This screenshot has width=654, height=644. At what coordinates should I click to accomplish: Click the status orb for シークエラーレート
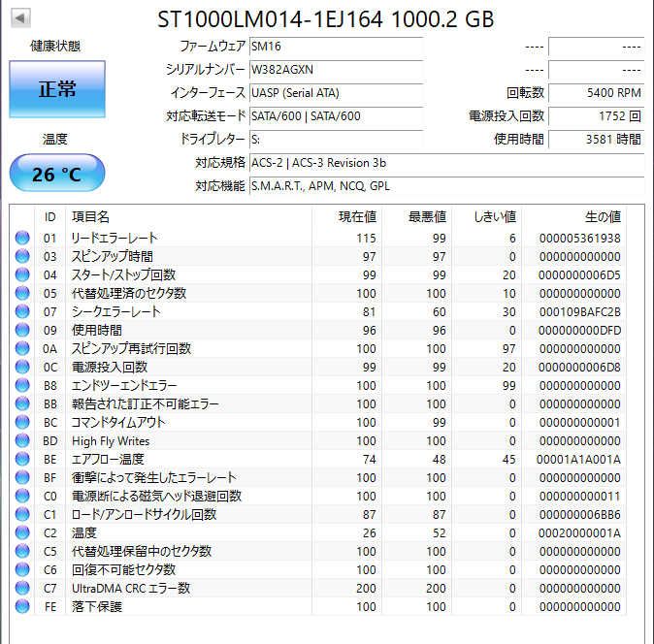(x=22, y=311)
